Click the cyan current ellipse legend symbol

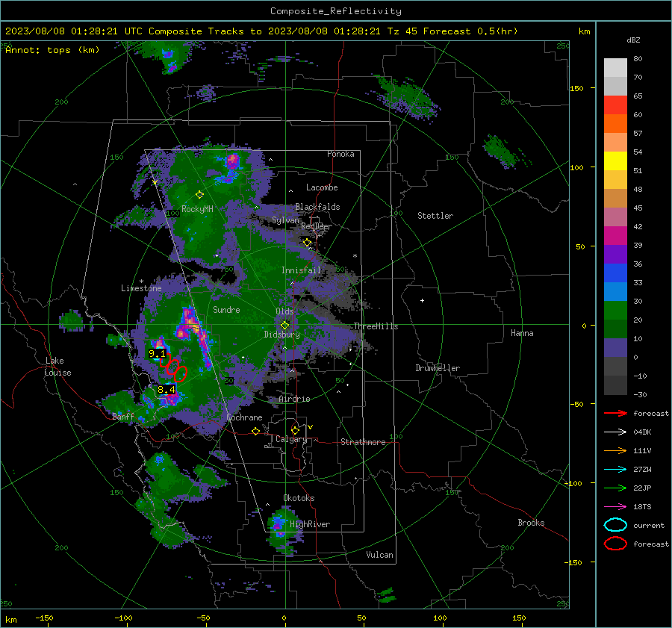[615, 525]
